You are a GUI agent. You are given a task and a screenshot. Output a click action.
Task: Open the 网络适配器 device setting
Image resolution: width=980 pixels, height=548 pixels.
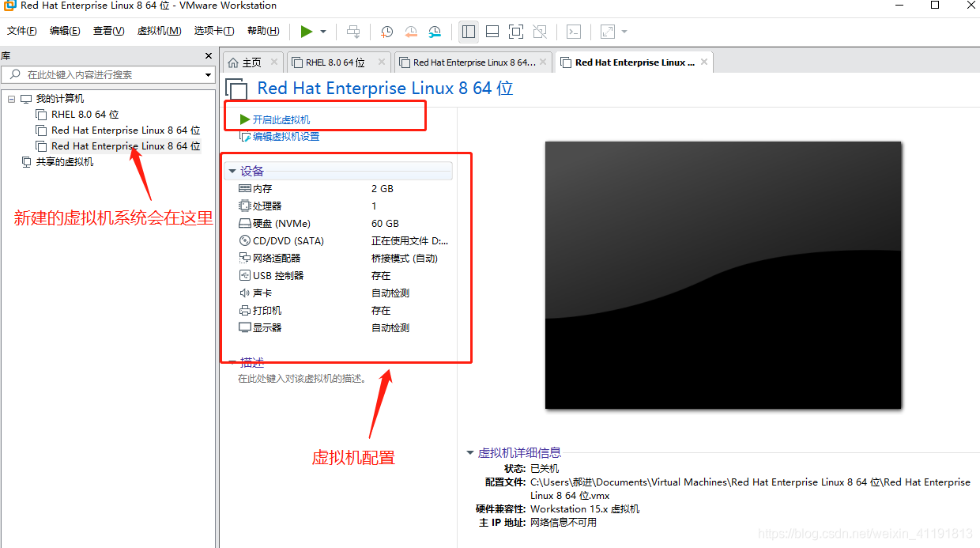(x=277, y=259)
